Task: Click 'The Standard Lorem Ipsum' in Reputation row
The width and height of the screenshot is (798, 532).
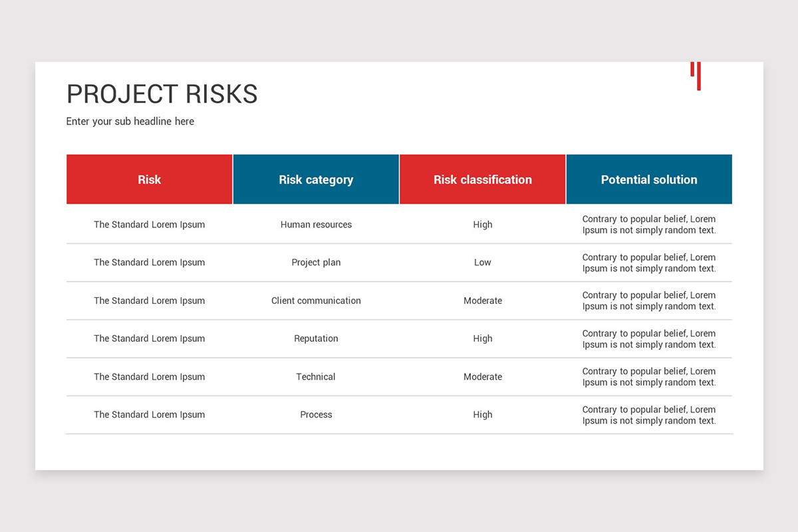Action: pyautogui.click(x=150, y=338)
